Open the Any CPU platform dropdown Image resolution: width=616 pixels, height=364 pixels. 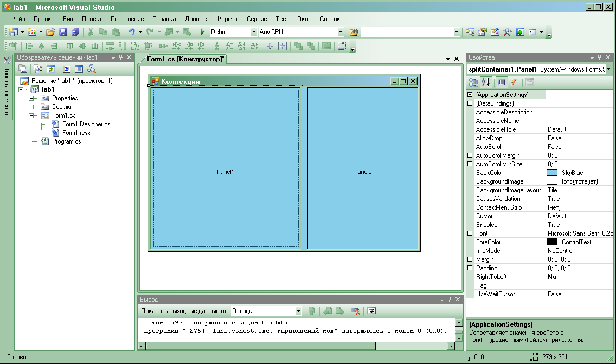pos(341,32)
